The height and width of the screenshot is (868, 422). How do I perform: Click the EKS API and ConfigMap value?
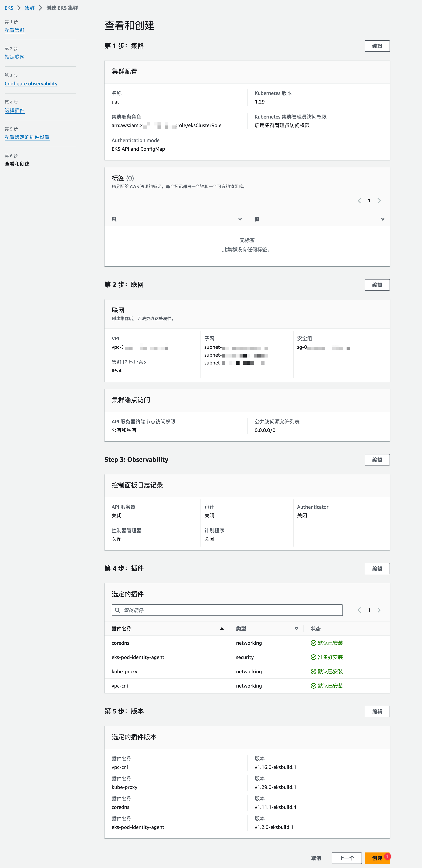coord(138,149)
